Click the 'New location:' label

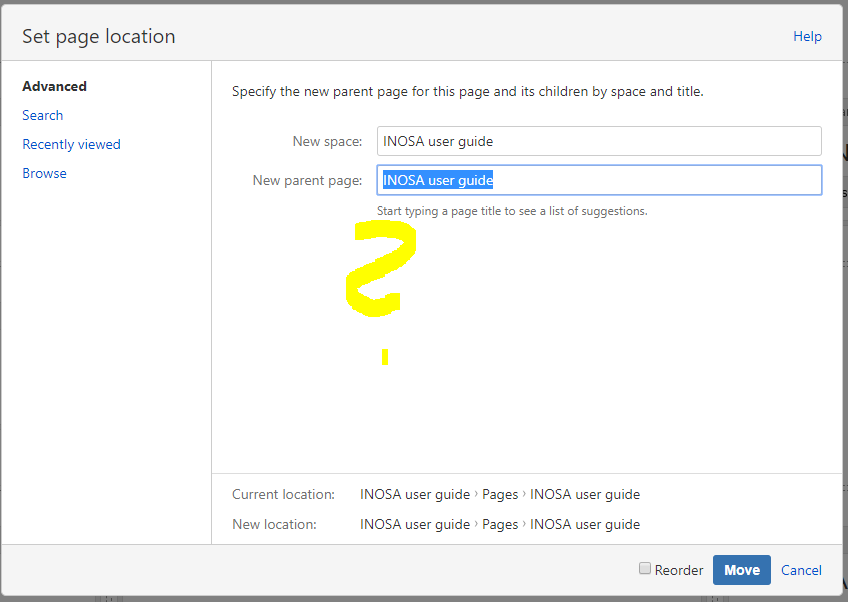tap(274, 524)
